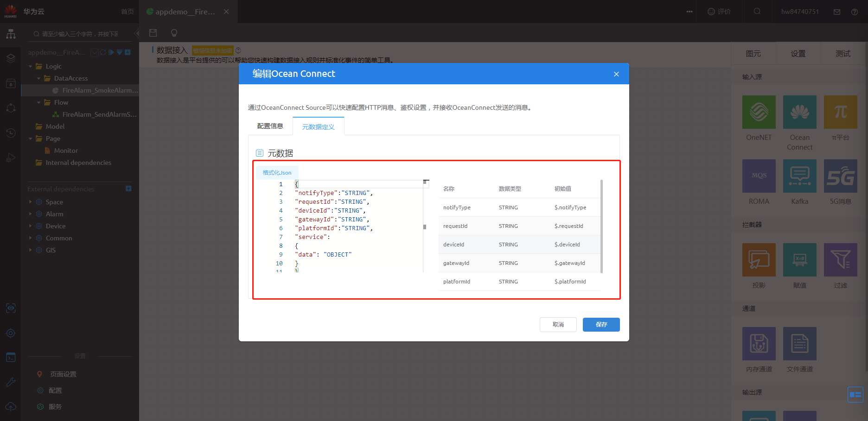Expand the GIS dependency
Screen dimensions: 868x421
31,250
